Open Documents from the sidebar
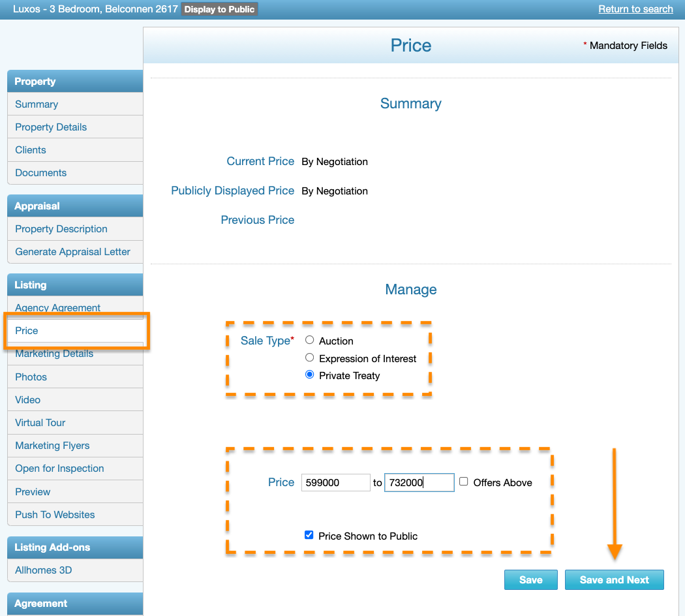This screenshot has height=616, width=685. (41, 173)
